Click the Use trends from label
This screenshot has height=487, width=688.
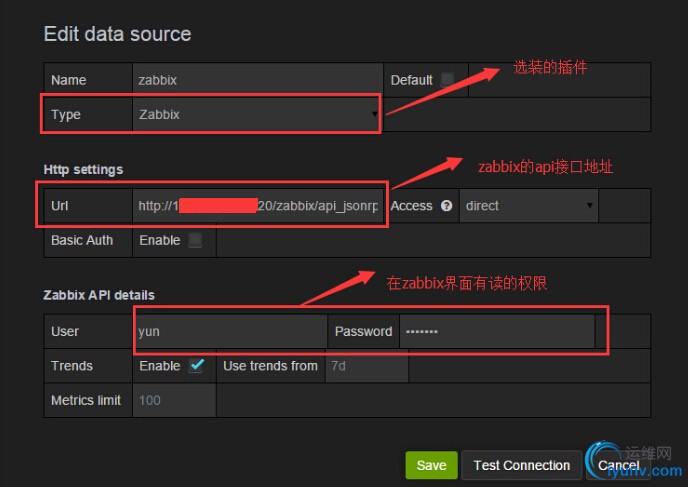click(x=270, y=366)
